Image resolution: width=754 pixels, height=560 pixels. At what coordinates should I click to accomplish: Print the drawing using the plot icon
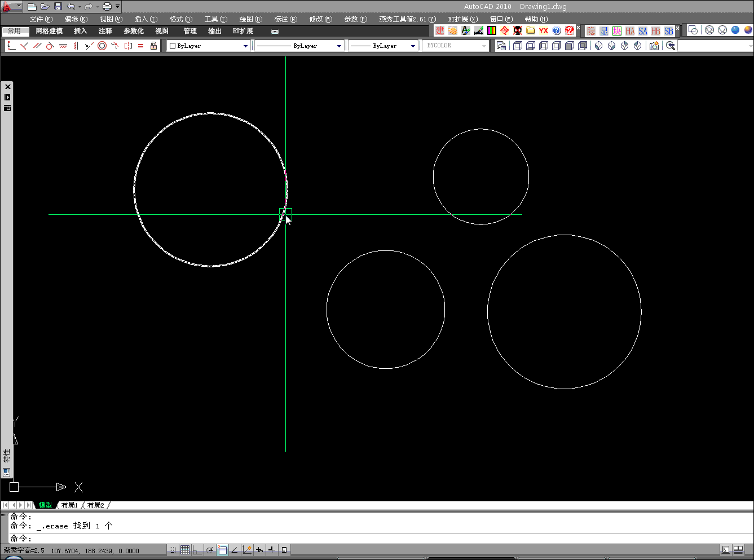pos(107,7)
